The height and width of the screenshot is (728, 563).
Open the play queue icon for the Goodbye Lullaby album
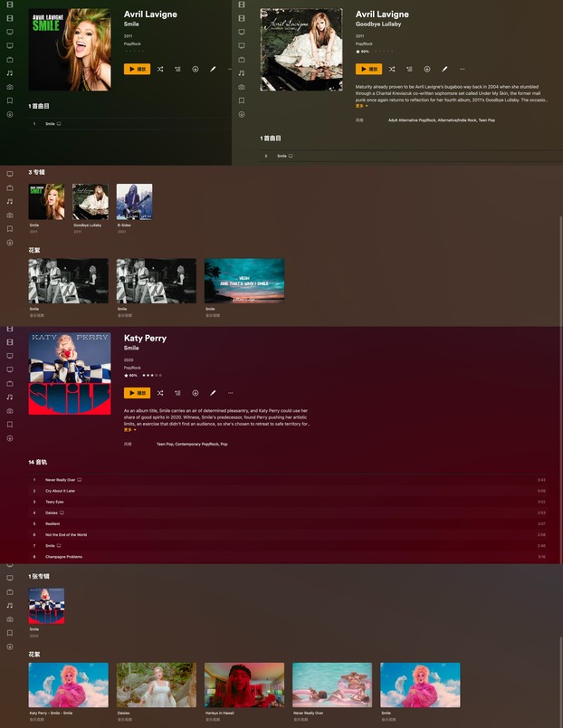pos(409,69)
